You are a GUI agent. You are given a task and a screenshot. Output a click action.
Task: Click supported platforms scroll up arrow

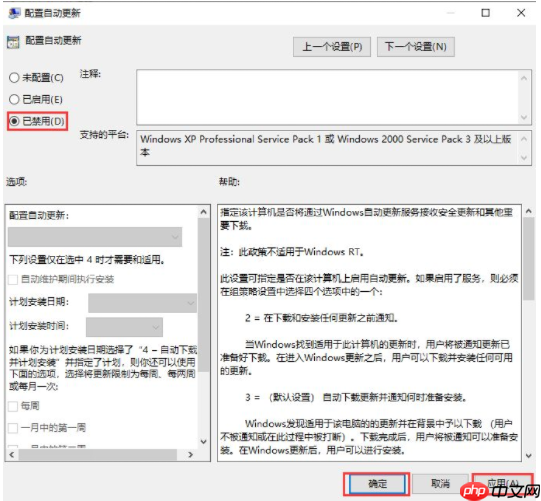click(524, 138)
